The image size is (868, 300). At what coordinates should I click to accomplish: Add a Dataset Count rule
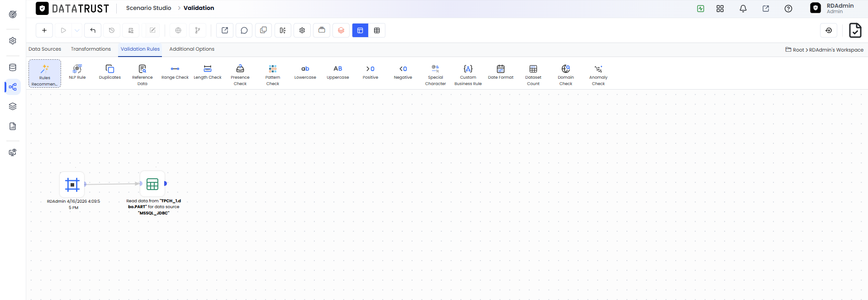pos(533,75)
